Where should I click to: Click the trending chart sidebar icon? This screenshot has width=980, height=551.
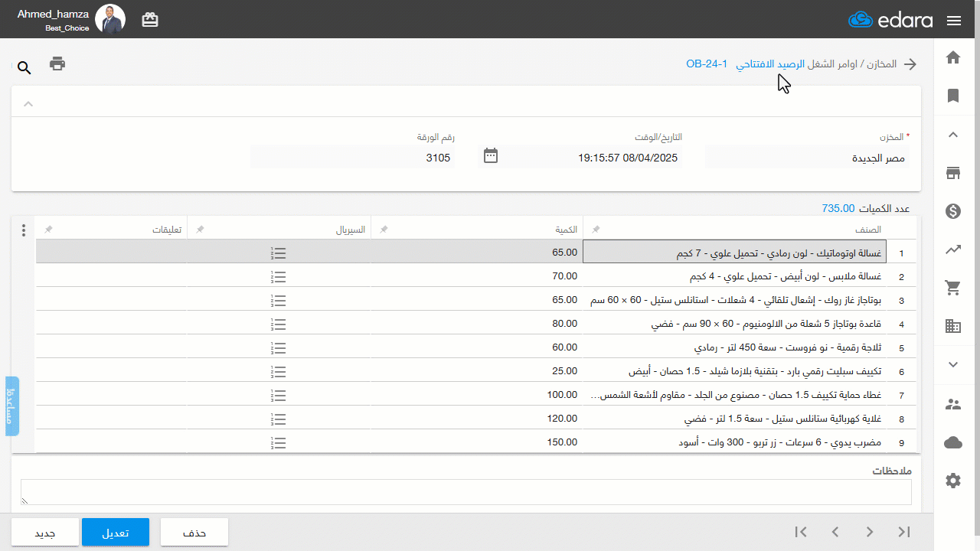pyautogui.click(x=953, y=249)
